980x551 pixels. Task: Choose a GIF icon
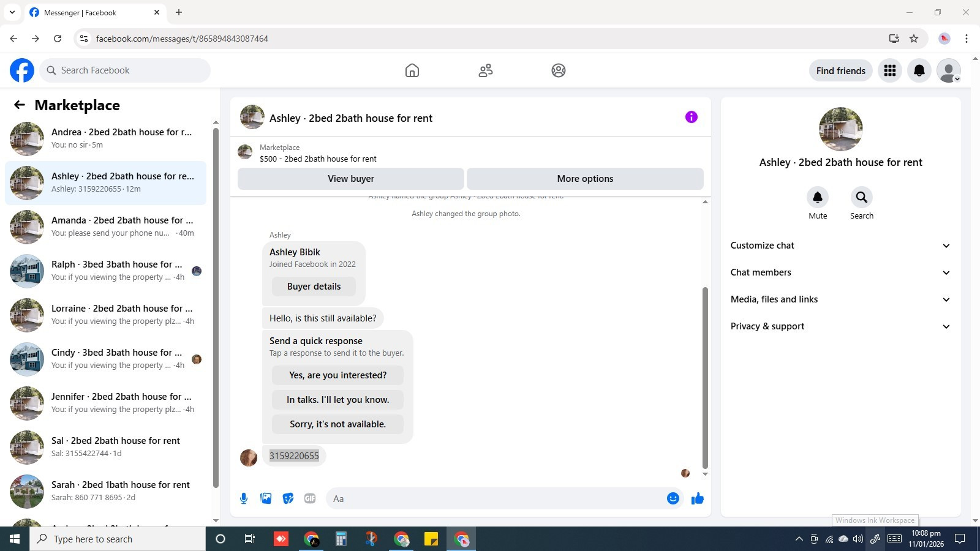pos(310,498)
